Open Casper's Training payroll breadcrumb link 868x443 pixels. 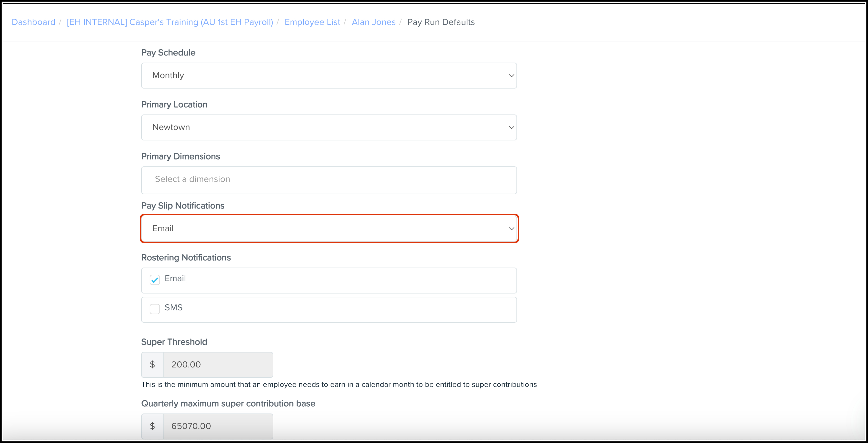170,22
